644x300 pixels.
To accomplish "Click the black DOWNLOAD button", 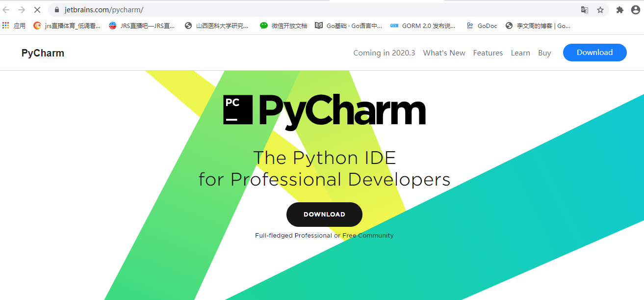I will point(324,215).
